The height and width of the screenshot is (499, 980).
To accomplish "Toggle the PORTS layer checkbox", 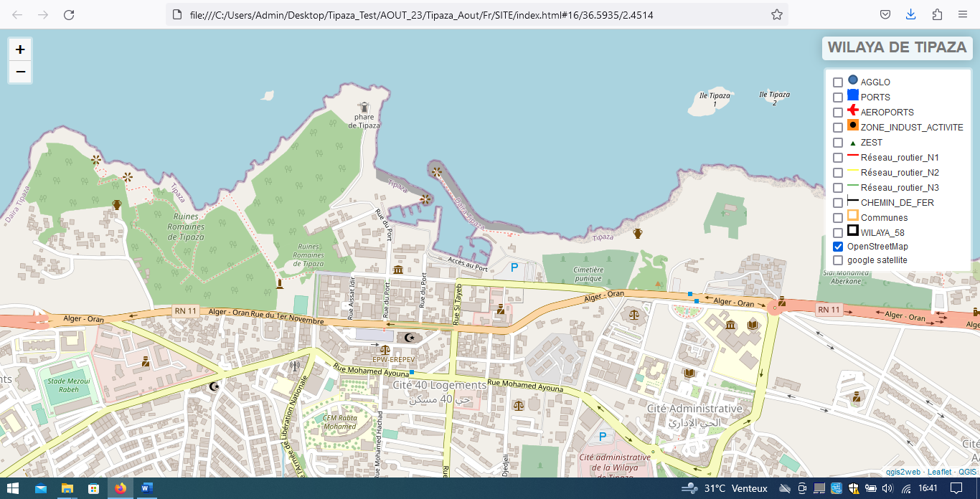I will (x=837, y=98).
